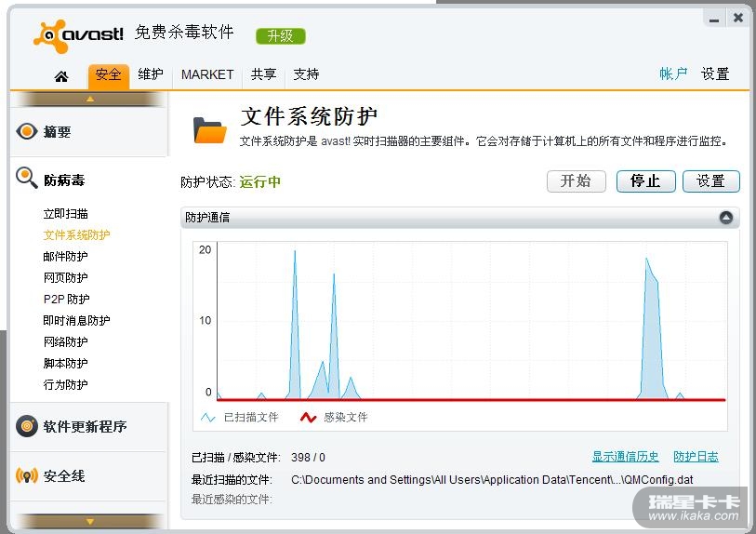Click the QMConfig.dat recent file path
The height and width of the screenshot is (534, 756).
coord(492,480)
